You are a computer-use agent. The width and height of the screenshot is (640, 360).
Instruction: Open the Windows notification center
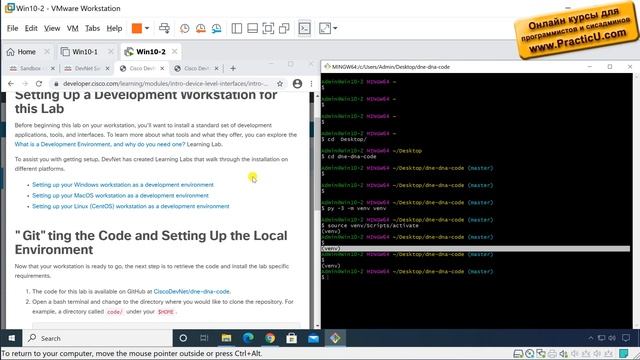tap(626, 338)
